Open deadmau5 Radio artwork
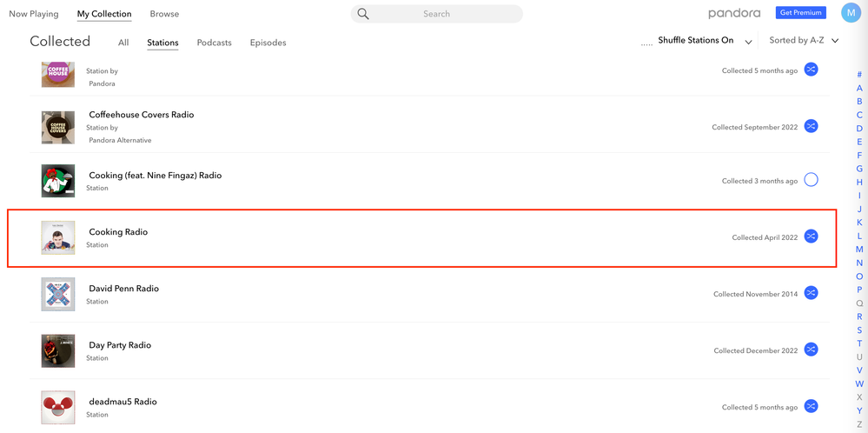This screenshot has height=433, width=868. click(x=58, y=408)
